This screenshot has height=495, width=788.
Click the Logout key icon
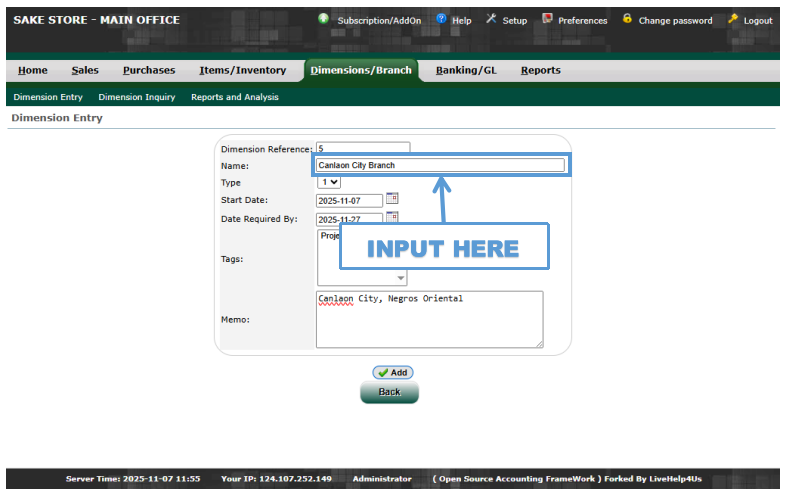pos(733,19)
